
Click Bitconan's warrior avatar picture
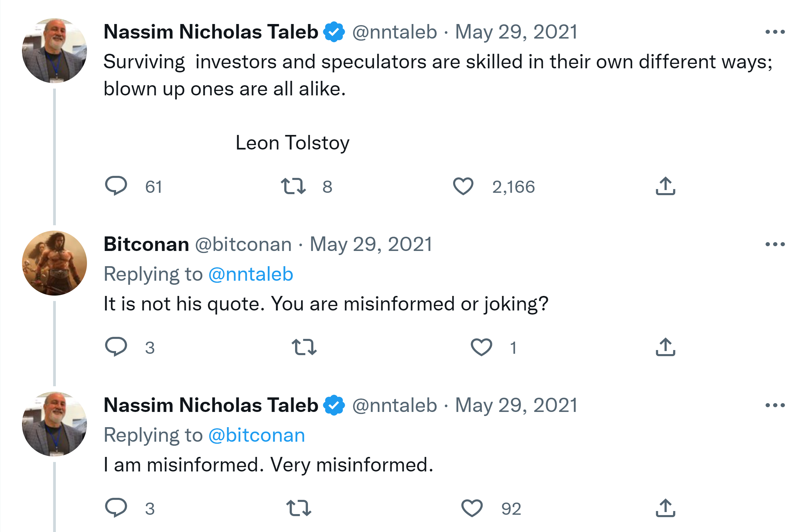[54, 263]
